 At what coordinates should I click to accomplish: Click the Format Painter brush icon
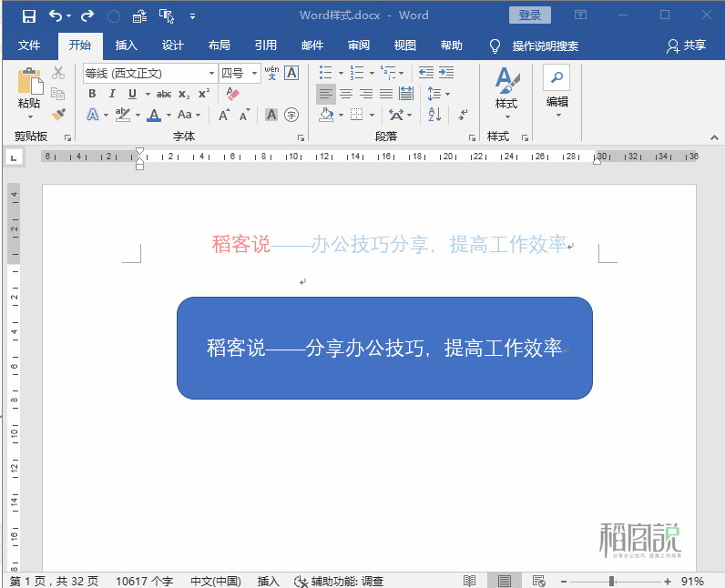(58, 114)
